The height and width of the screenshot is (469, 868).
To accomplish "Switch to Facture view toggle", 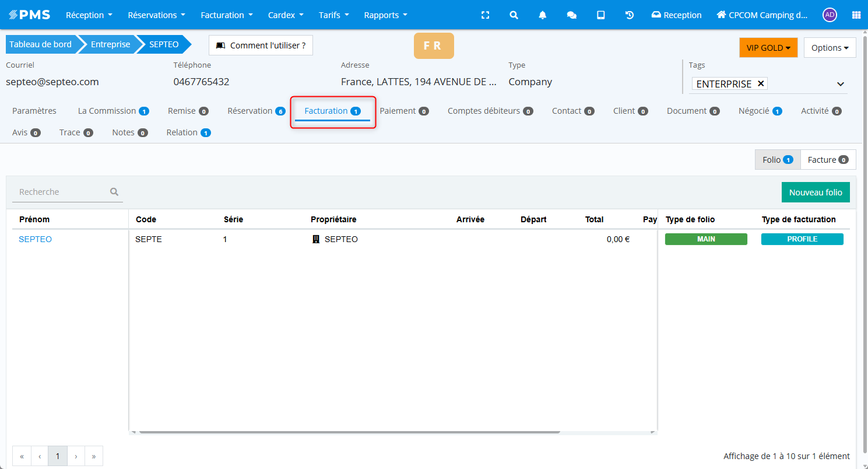I will pos(828,160).
